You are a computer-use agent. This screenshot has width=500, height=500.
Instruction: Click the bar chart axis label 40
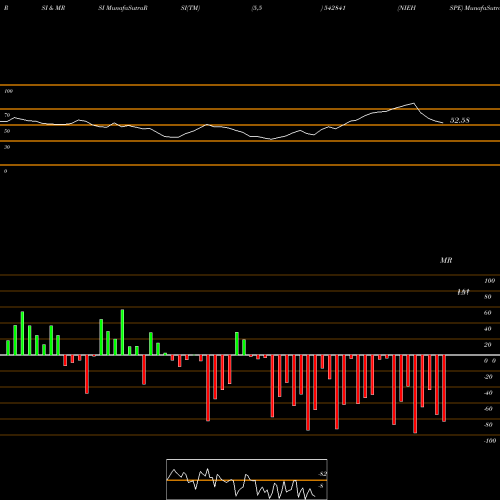pos(488,329)
